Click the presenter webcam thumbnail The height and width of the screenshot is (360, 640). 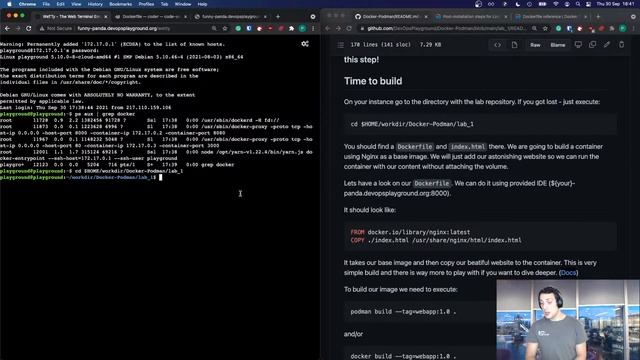[x=568, y=320]
